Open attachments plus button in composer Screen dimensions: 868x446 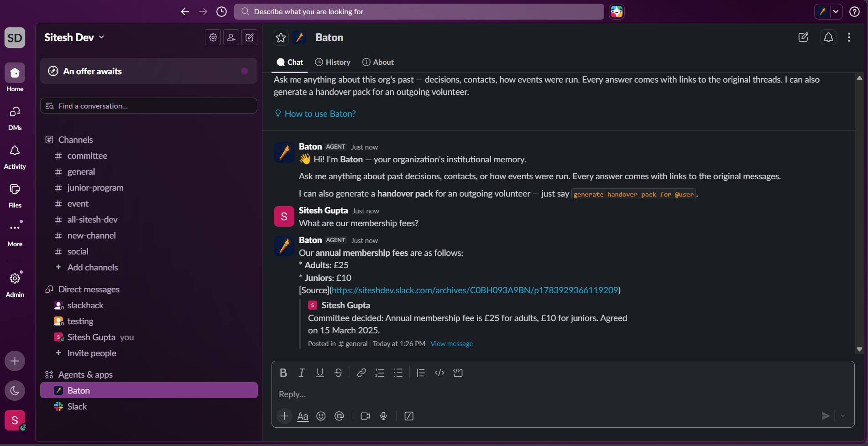[284, 416]
